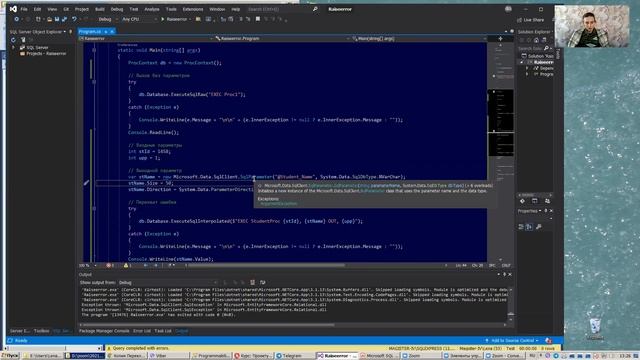Open the Git menu

point(66,9)
